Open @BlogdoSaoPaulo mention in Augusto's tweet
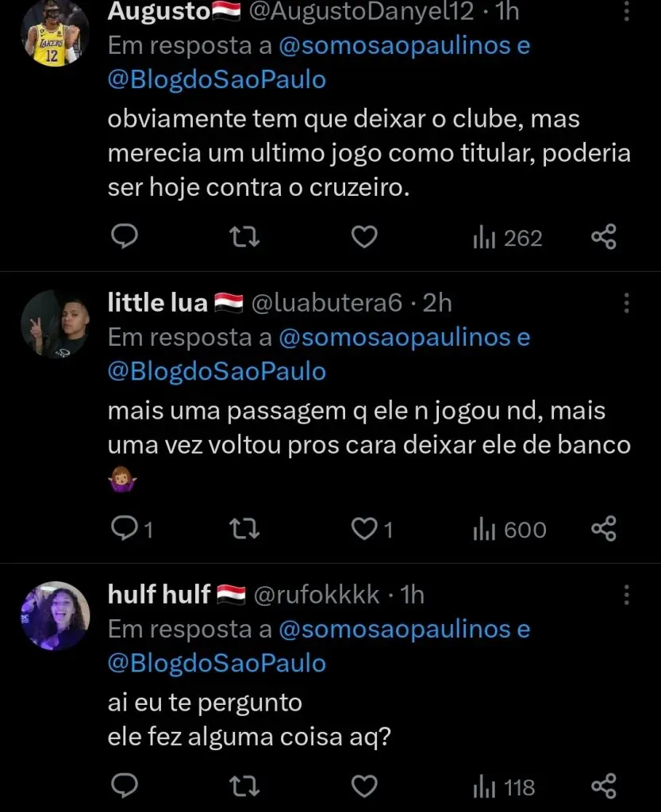 coord(216,80)
